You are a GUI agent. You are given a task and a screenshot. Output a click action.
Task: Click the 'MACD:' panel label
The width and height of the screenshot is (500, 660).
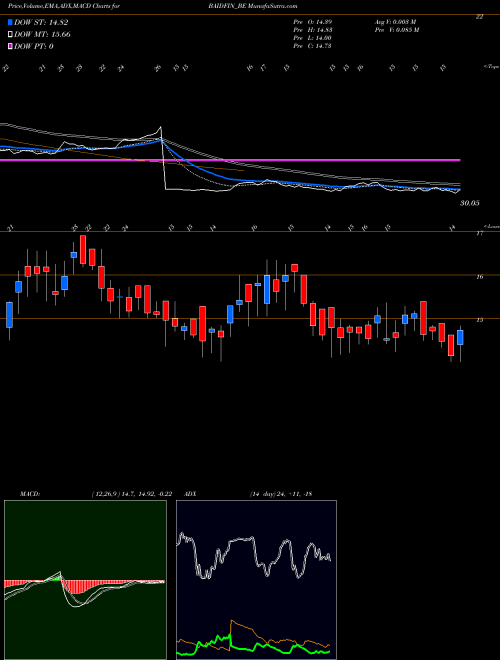[x=30, y=494]
